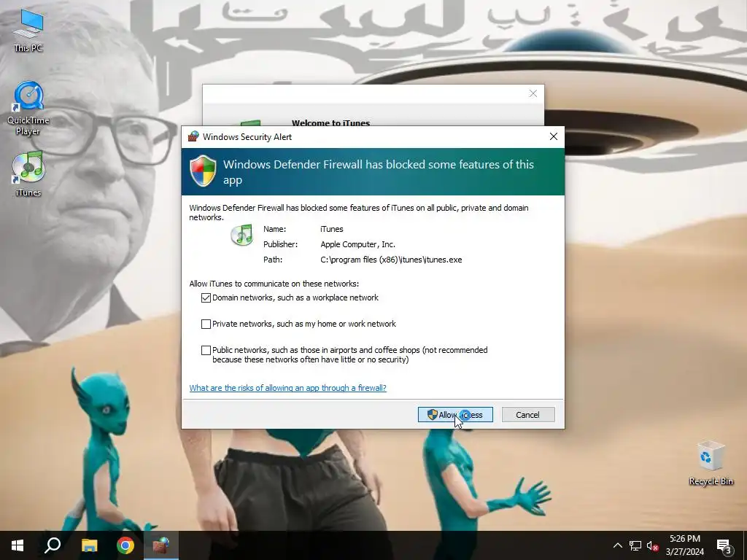
Task: Select iTunes desktop shortcut
Action: 28,174
